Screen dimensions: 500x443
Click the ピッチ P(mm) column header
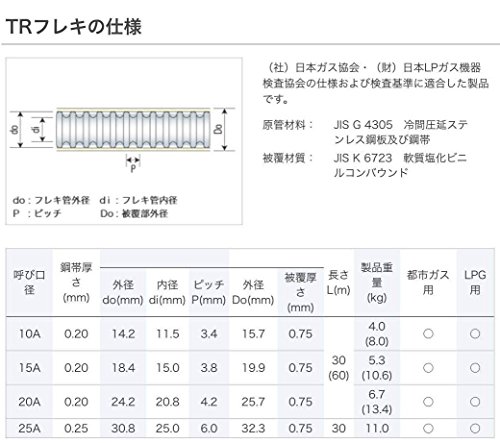(209, 292)
